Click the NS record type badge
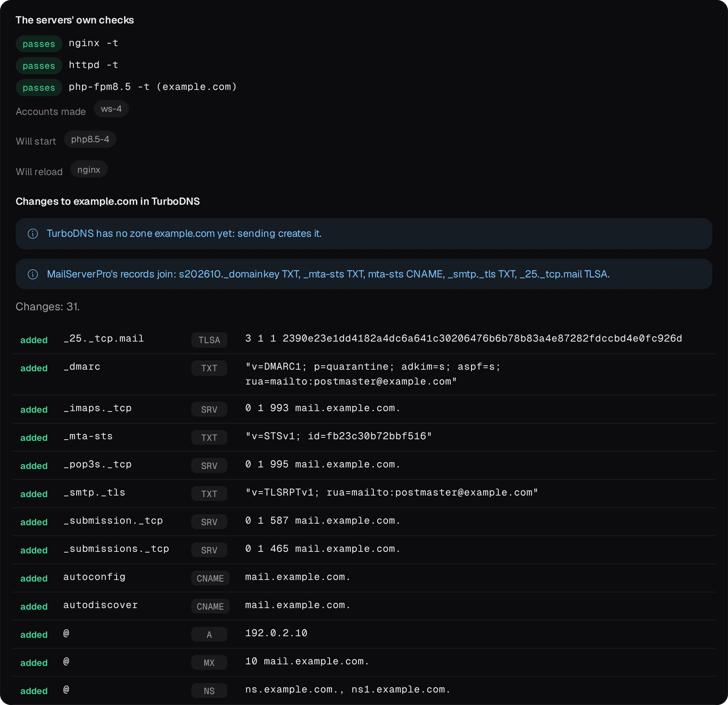The image size is (728, 705). [209, 691]
